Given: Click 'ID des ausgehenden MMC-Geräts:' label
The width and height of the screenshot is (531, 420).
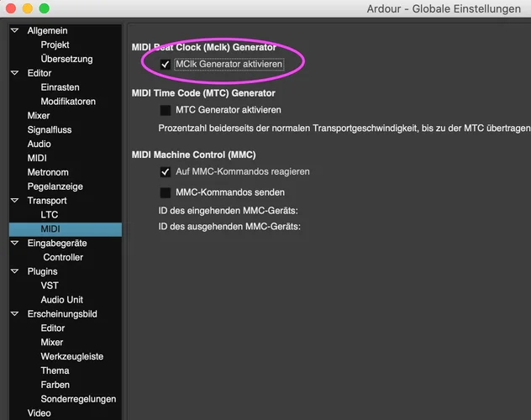Looking at the screenshot, I should (x=229, y=227).
